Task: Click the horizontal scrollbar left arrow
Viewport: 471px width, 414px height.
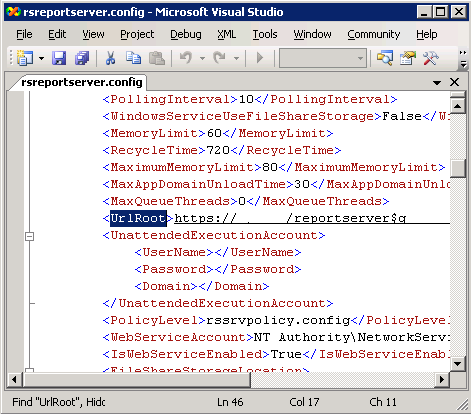Action: coord(14,379)
